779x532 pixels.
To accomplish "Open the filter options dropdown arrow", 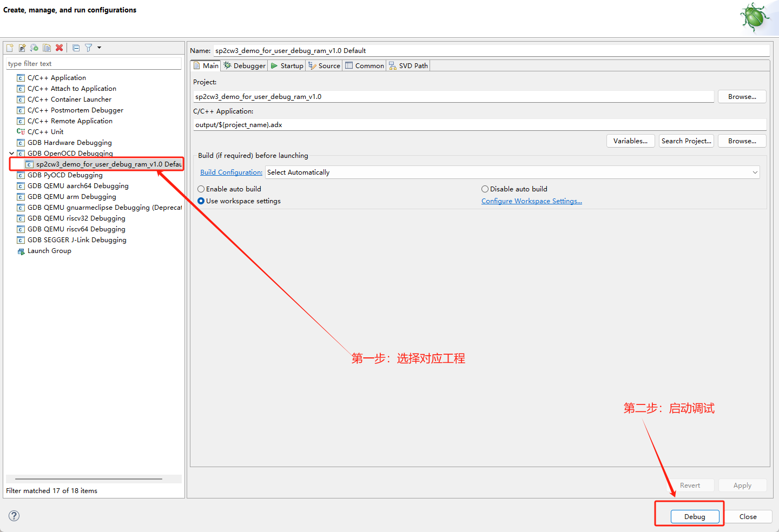I will tap(99, 48).
